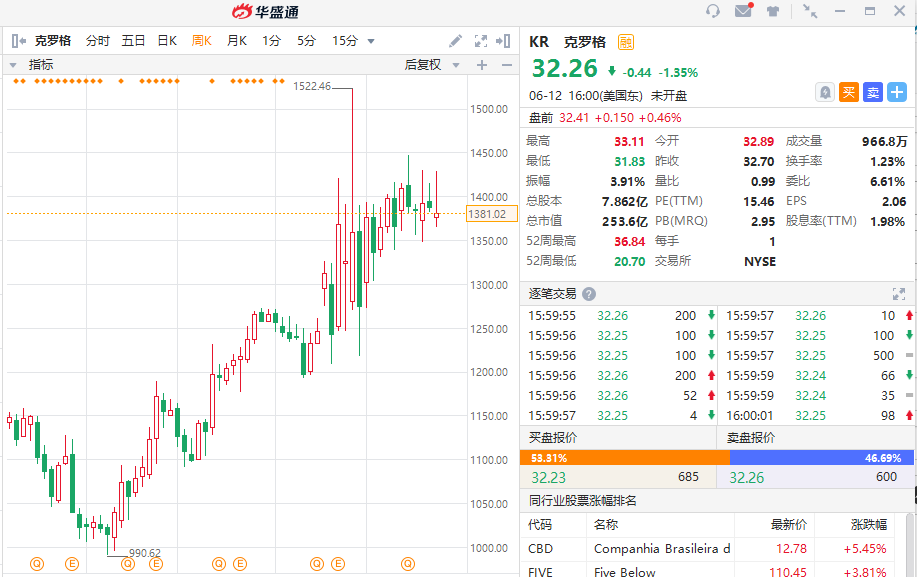Switch chart to 分时 view
The height and width of the screenshot is (577, 917).
(98, 41)
